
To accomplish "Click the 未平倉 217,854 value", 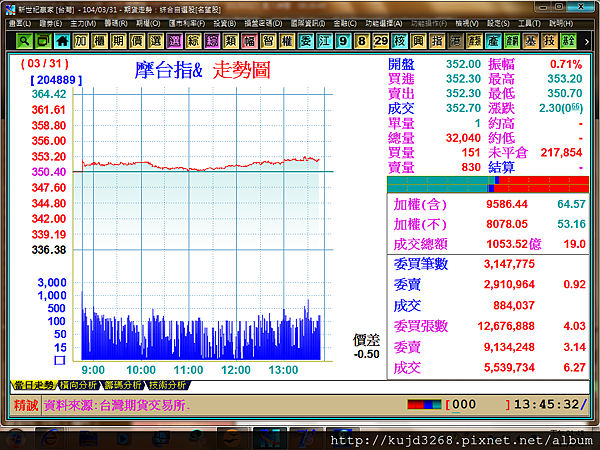I will [x=561, y=153].
